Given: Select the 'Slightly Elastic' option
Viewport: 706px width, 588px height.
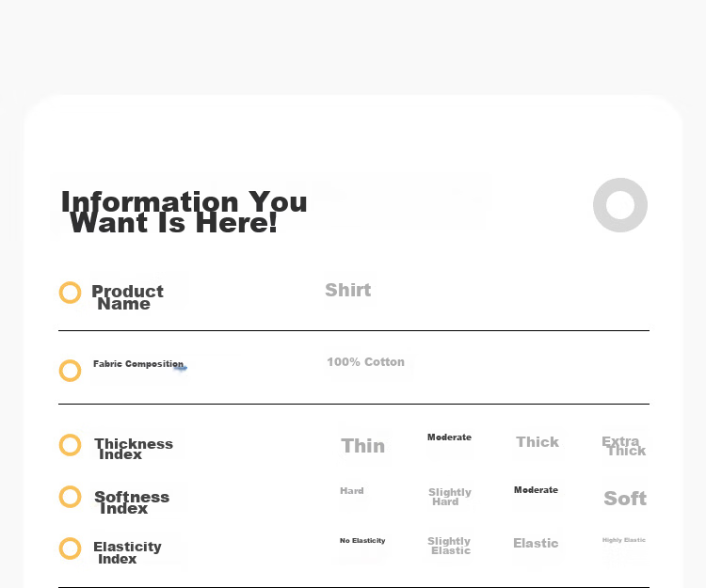Looking at the screenshot, I should (x=449, y=546).
